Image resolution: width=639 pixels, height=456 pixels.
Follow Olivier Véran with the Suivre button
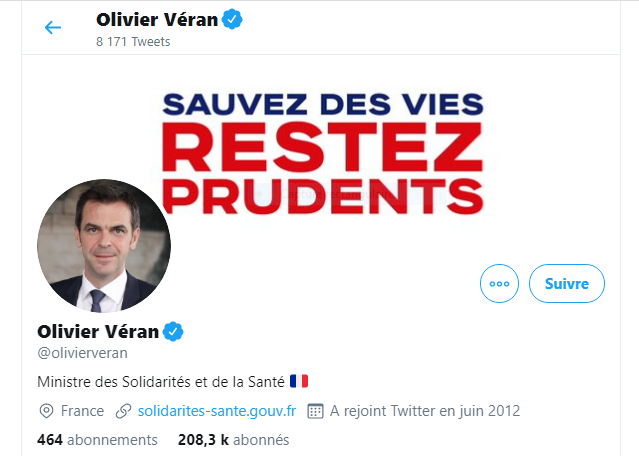[x=567, y=284]
